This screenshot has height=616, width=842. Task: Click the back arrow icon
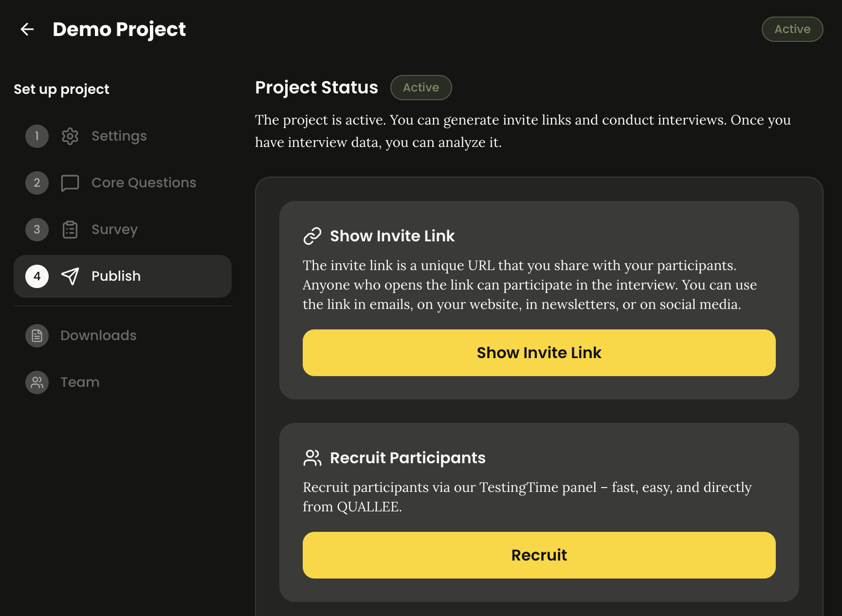[27, 29]
